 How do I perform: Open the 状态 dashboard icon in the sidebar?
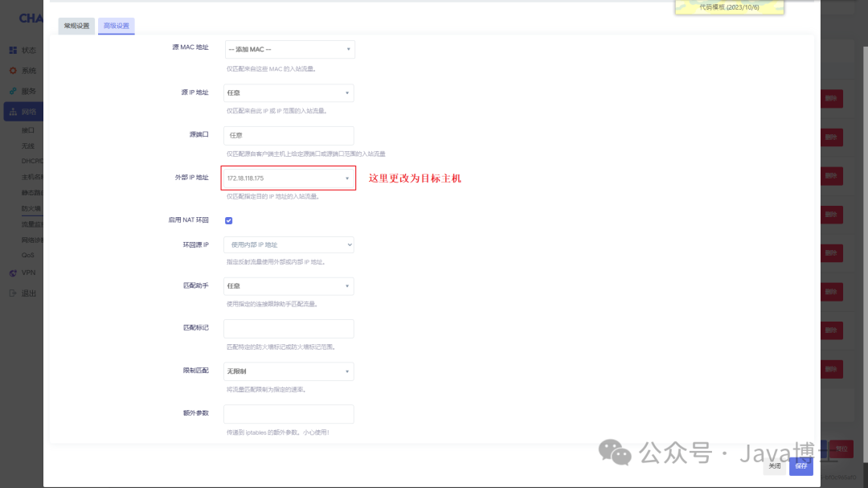13,50
